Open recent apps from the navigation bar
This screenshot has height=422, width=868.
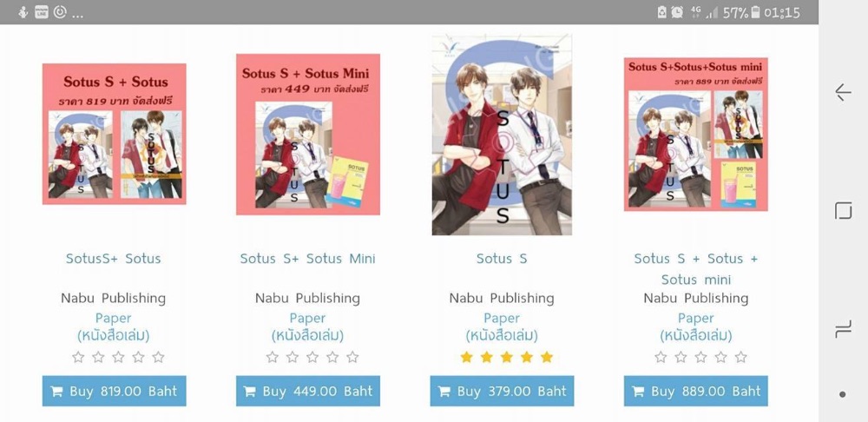(x=843, y=329)
